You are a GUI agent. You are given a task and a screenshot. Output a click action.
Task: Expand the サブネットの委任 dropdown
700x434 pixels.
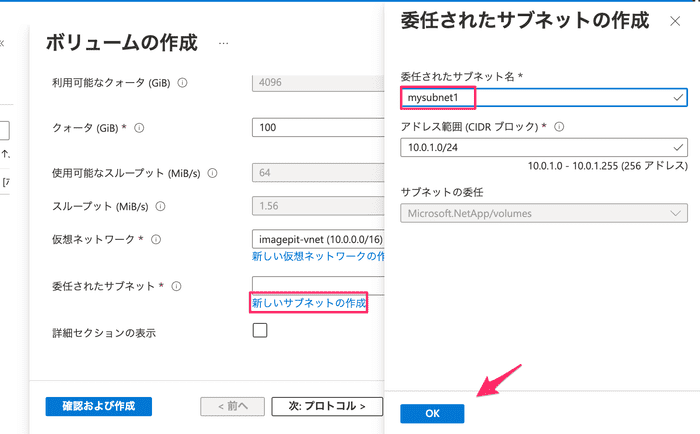[x=544, y=213]
